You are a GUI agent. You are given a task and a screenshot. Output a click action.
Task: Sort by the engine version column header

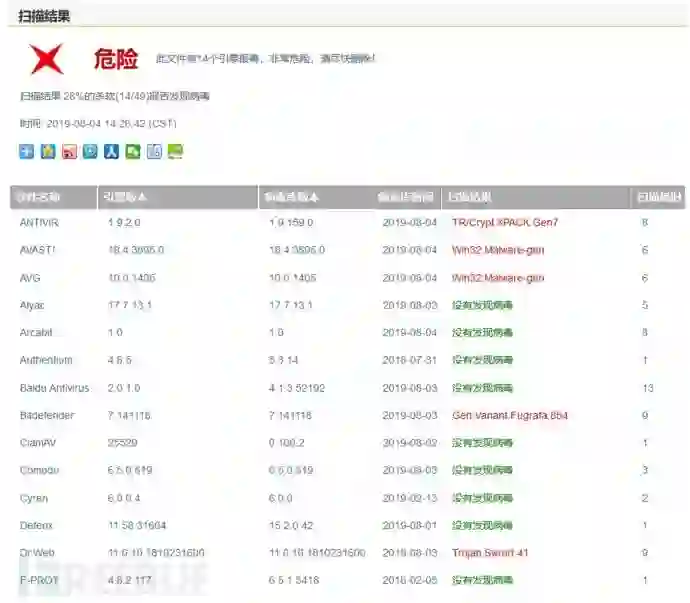(x=178, y=197)
